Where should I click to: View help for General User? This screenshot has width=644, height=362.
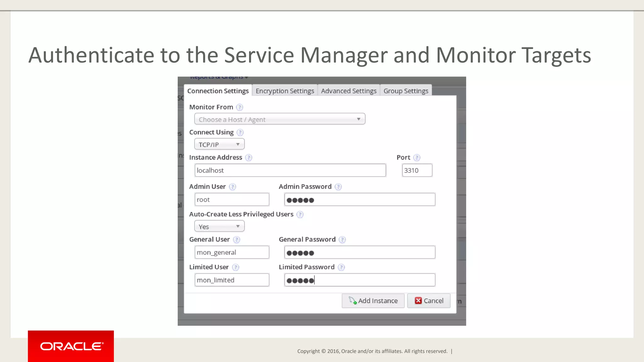(x=237, y=239)
